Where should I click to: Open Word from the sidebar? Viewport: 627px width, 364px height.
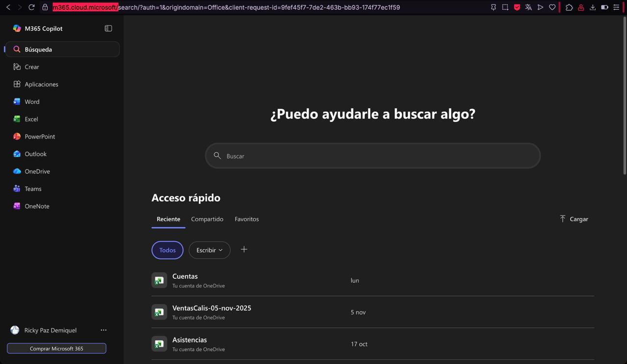click(x=32, y=102)
